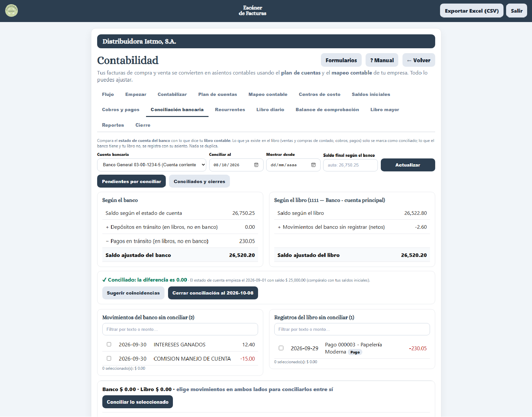Show Conciliados y cierres view
The width and height of the screenshot is (532, 417).
point(199,181)
